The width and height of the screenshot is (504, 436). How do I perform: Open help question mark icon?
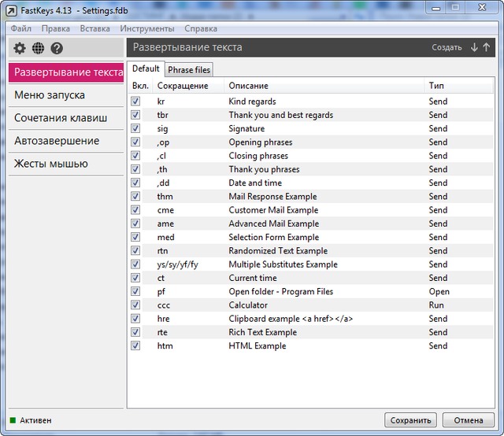click(57, 48)
